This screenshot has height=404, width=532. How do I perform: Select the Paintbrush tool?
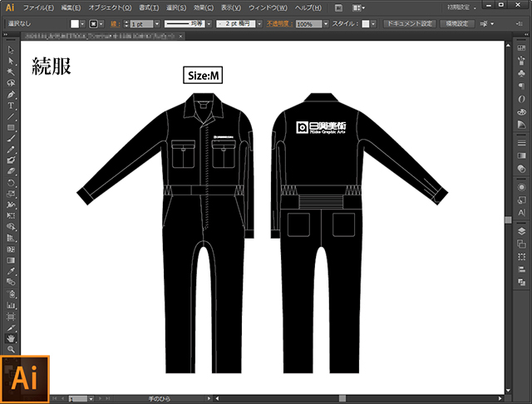pyautogui.click(x=11, y=138)
